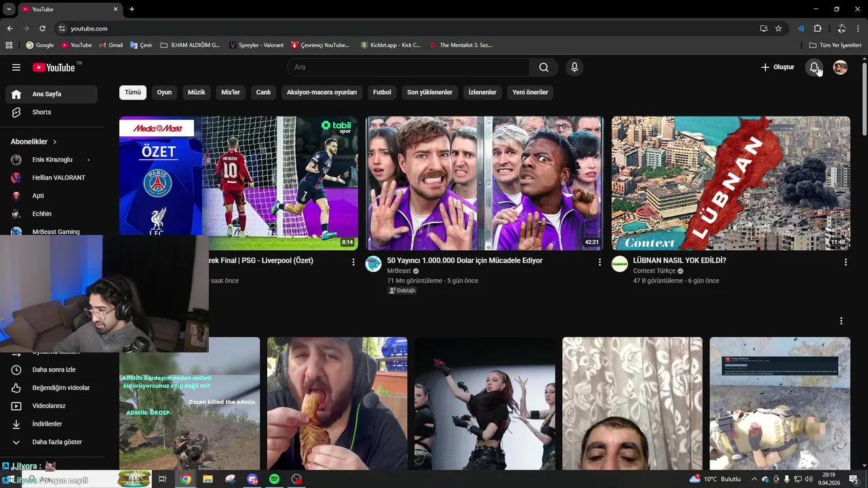The height and width of the screenshot is (488, 868).
Task: Open a new browser tab
Action: pos(132,9)
